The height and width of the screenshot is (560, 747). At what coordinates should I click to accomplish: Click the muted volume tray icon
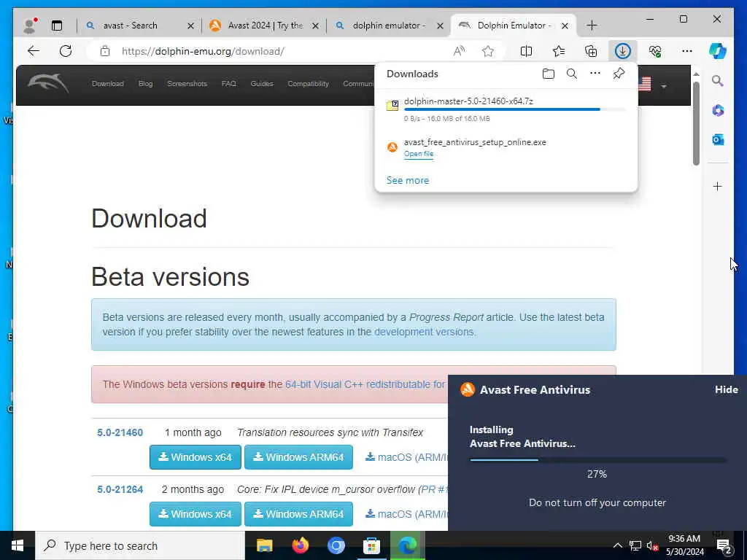pyautogui.click(x=652, y=545)
